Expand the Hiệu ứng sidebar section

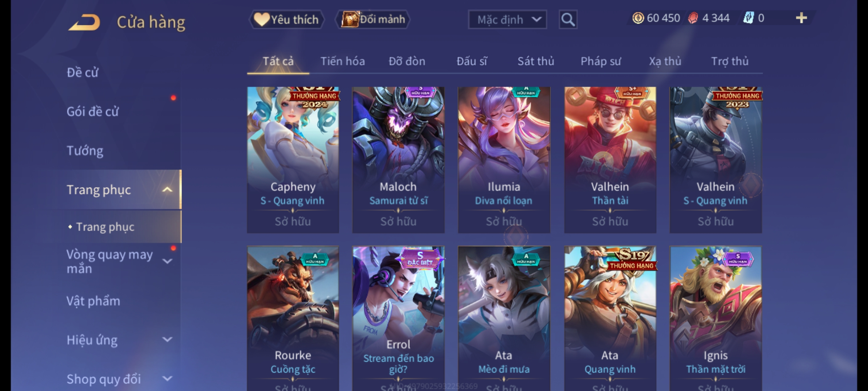pos(167,340)
